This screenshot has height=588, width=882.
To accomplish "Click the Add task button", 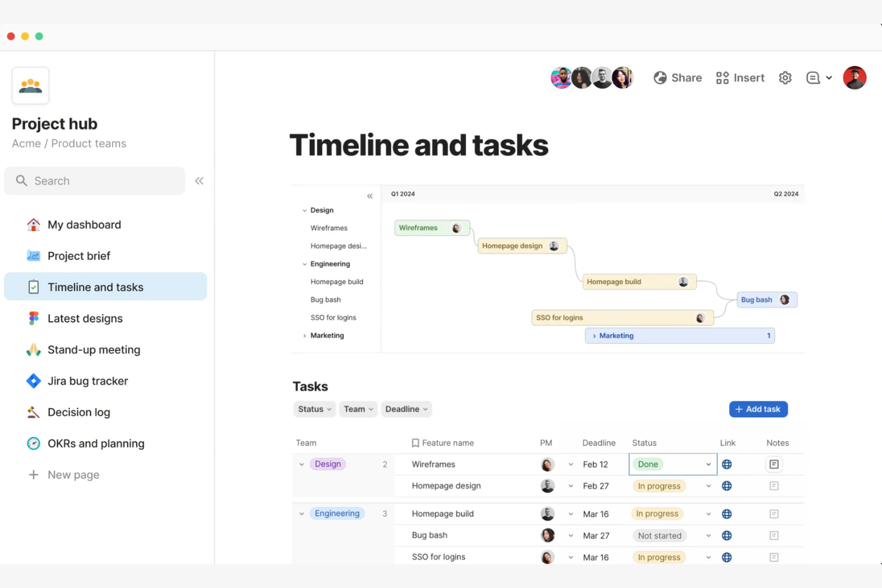I will 758,409.
